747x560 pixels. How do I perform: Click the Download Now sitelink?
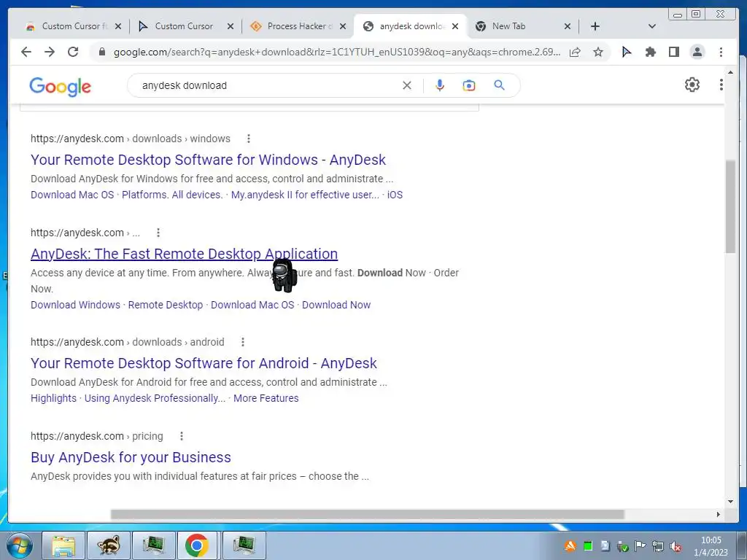point(336,305)
